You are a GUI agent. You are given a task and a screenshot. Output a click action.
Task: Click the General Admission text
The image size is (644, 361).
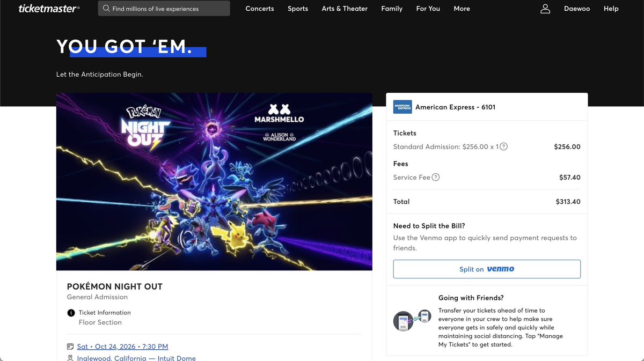[x=97, y=297]
